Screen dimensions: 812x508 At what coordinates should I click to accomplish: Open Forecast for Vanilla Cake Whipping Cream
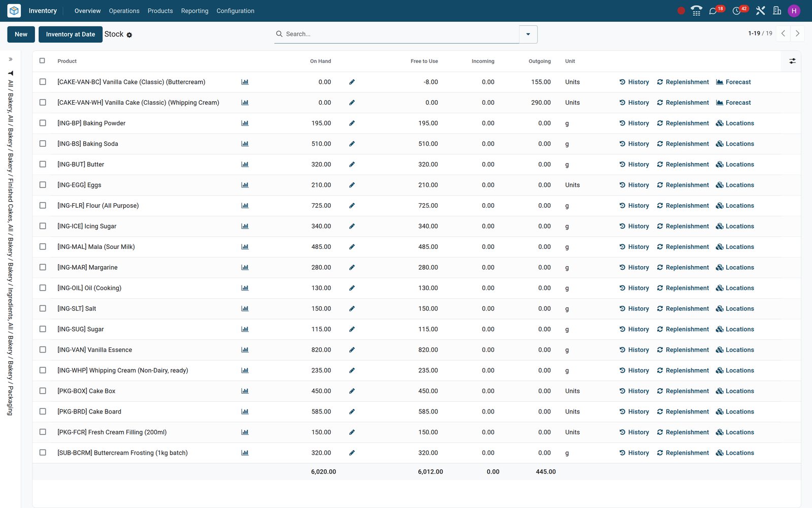pyautogui.click(x=733, y=103)
